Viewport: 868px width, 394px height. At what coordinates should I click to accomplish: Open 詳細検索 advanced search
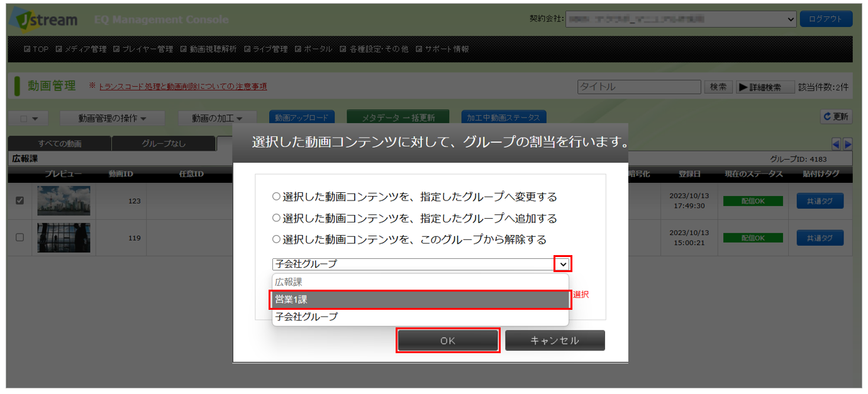pyautogui.click(x=760, y=87)
